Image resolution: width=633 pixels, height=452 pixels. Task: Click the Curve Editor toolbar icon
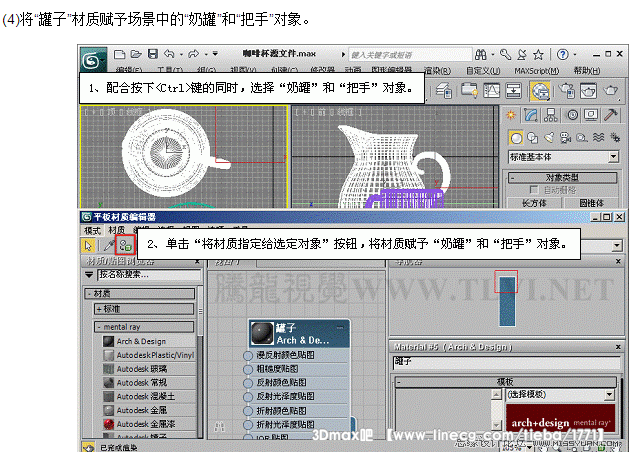click(x=491, y=91)
